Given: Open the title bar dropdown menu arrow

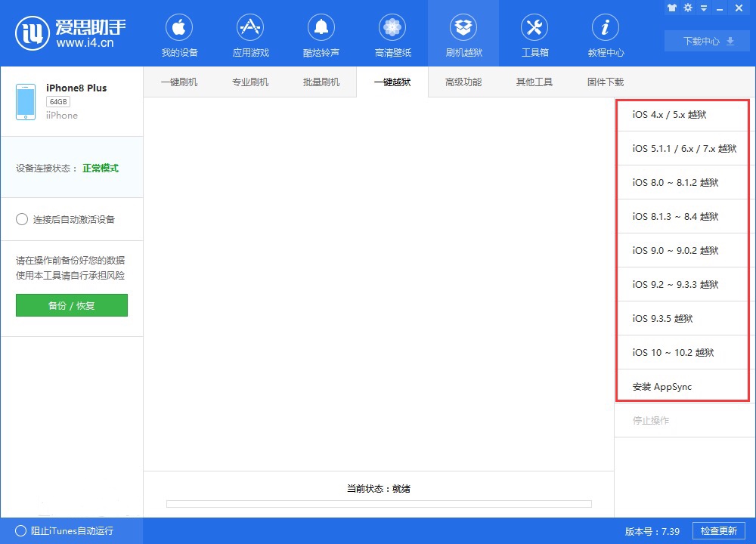Looking at the screenshot, I should [705, 8].
